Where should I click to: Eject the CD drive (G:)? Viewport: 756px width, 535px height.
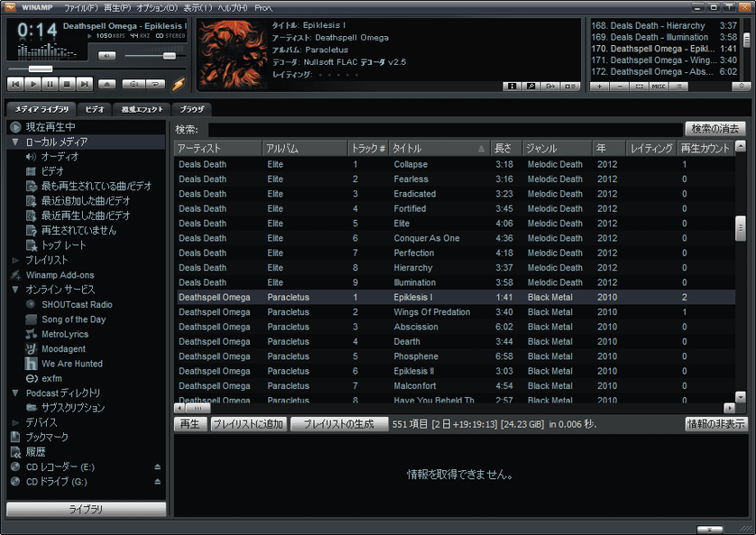pyautogui.click(x=158, y=482)
